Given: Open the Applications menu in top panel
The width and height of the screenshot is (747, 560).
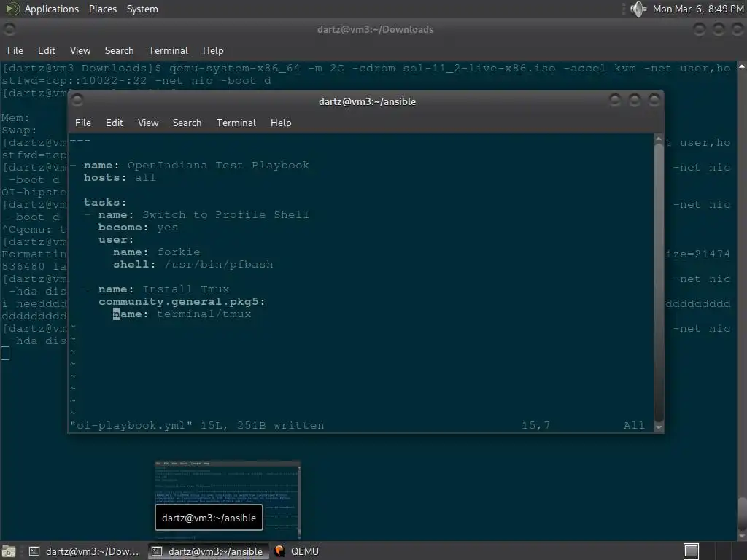Looking at the screenshot, I should [x=52, y=9].
